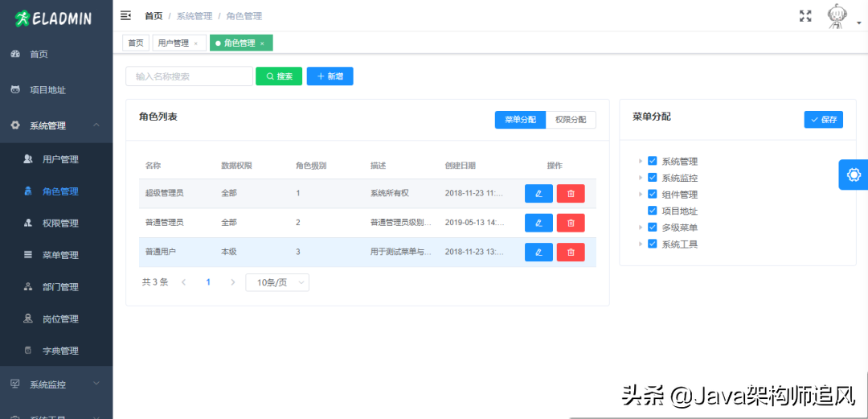Open avatar dropdown caret
The width and height of the screenshot is (868, 419).
point(859,23)
